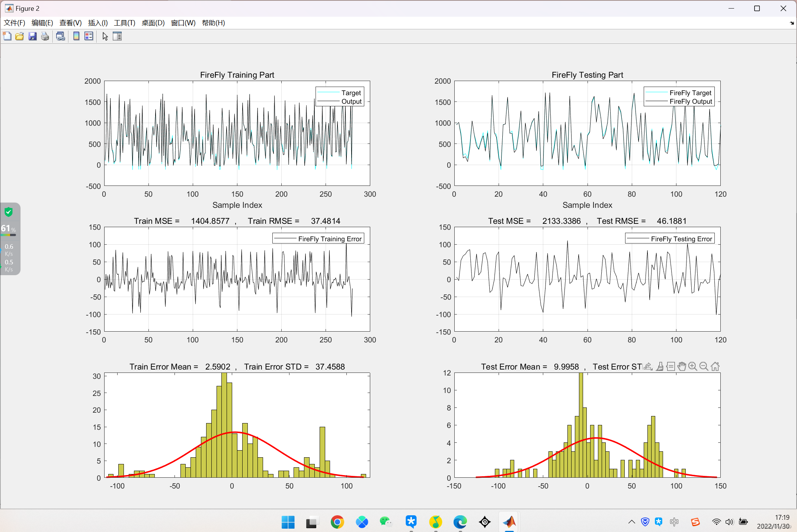
Task: Click the FireFly Training Error legend box
Action: coord(318,239)
